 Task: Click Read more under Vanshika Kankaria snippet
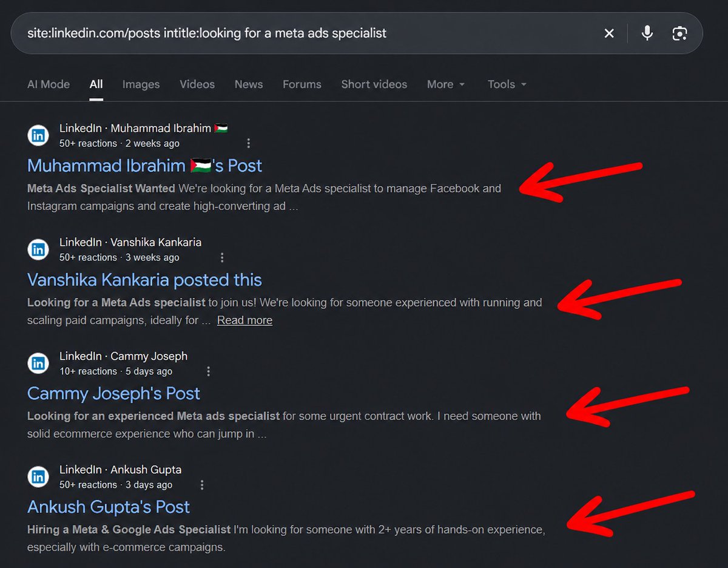[x=244, y=320]
